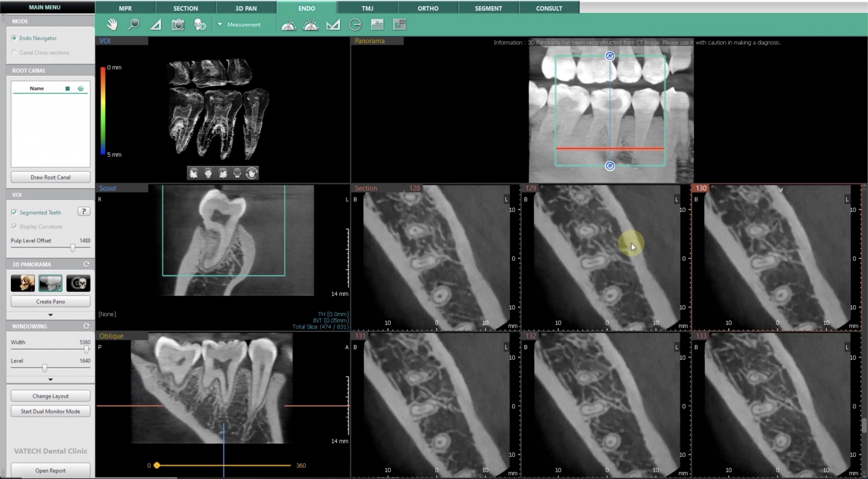The width and height of the screenshot is (868, 479).
Task: Adjust the windowing Width slider
Action: tap(86, 349)
